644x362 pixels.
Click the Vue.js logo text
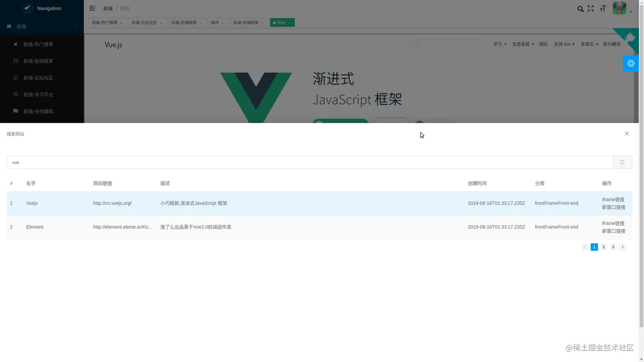click(x=113, y=45)
